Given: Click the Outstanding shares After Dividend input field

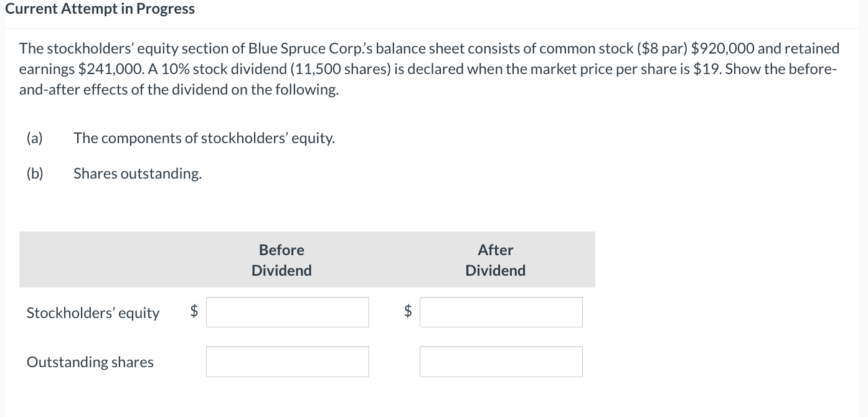Looking at the screenshot, I should point(501,361).
